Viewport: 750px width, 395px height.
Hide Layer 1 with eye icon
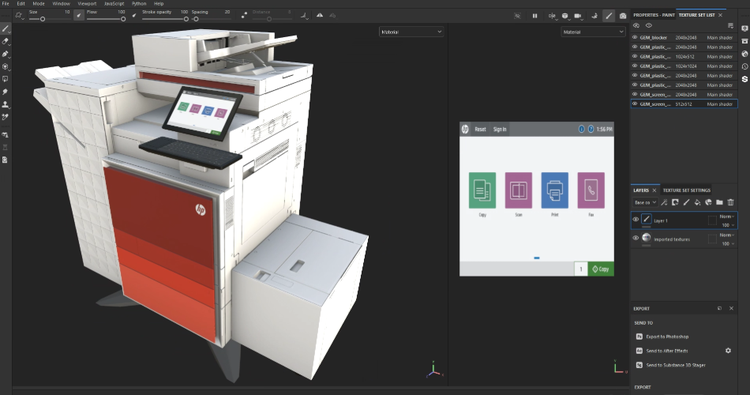pos(636,219)
